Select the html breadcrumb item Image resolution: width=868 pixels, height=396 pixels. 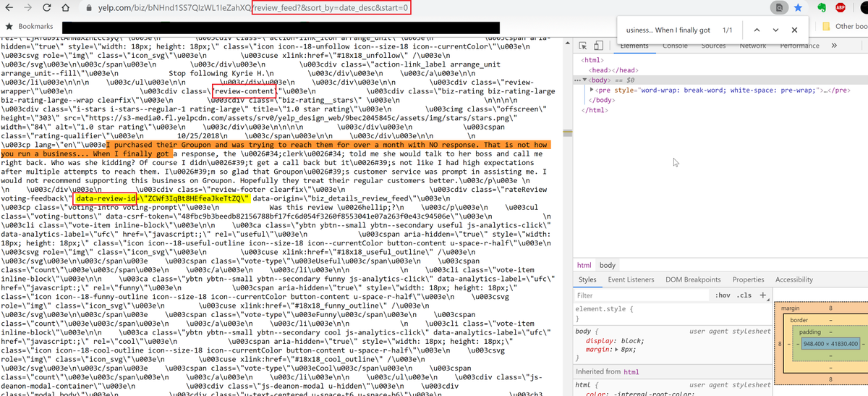[x=584, y=266]
